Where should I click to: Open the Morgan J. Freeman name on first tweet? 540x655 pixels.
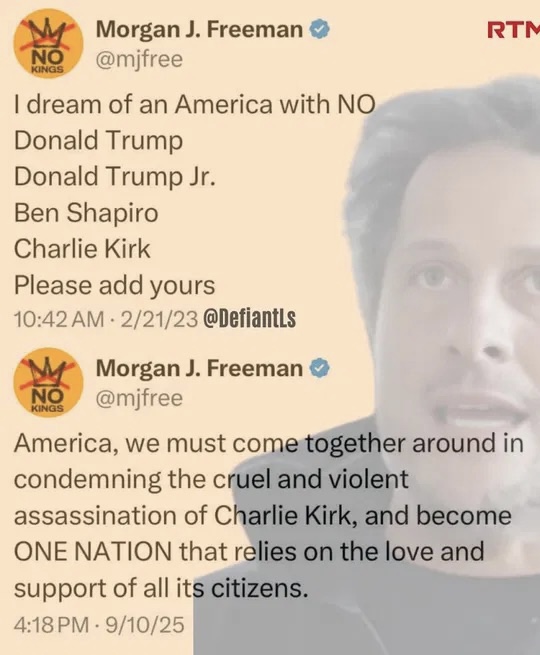point(199,30)
